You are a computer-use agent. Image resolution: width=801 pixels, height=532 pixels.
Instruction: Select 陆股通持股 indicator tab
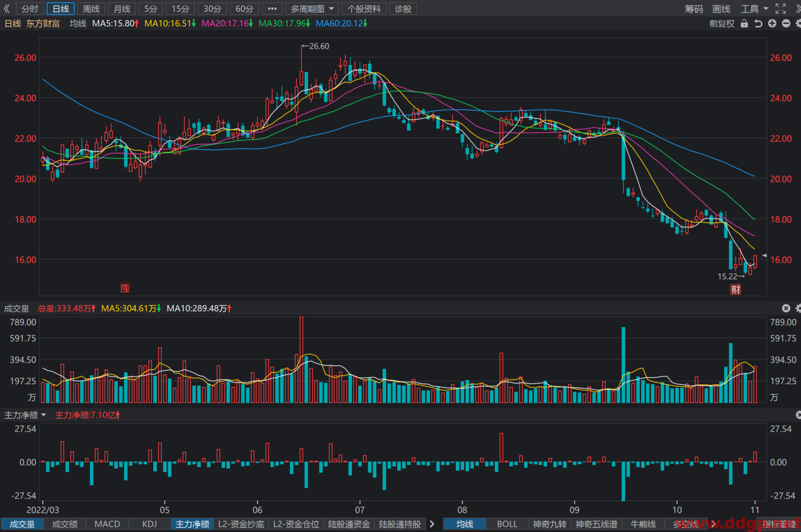coord(400,524)
